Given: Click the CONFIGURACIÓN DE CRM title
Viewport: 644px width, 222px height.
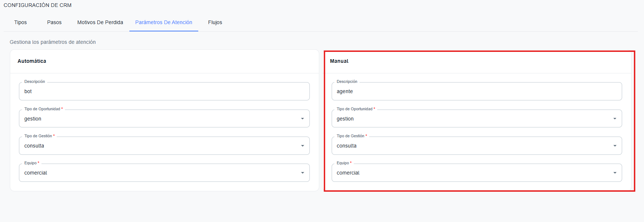Looking at the screenshot, I should [38, 5].
